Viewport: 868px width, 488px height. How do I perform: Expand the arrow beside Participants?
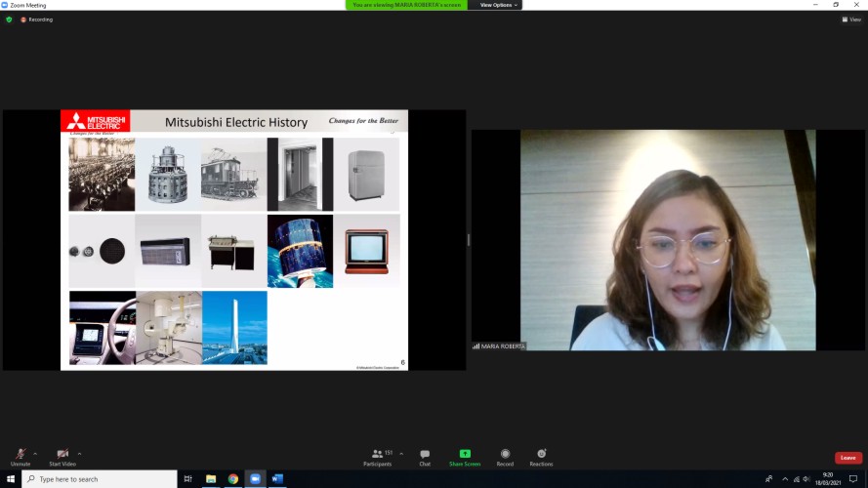tap(401, 454)
